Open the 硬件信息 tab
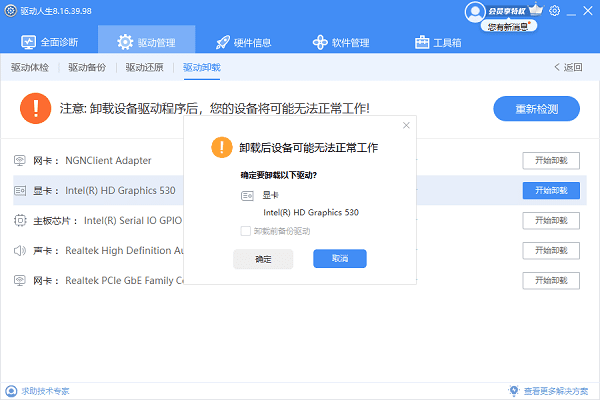Viewport: 600px width, 400px height. tap(243, 42)
